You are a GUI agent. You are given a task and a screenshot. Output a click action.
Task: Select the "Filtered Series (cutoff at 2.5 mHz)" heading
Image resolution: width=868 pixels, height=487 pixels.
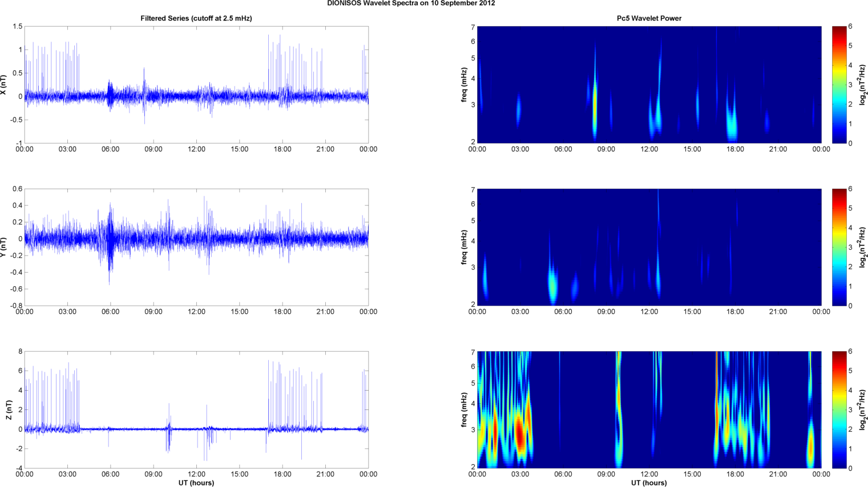coord(196,18)
